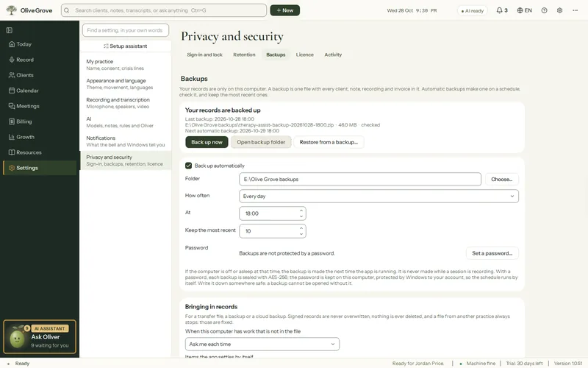Open My practice settings
Image resolution: width=588 pixels, height=368 pixels.
click(126, 65)
